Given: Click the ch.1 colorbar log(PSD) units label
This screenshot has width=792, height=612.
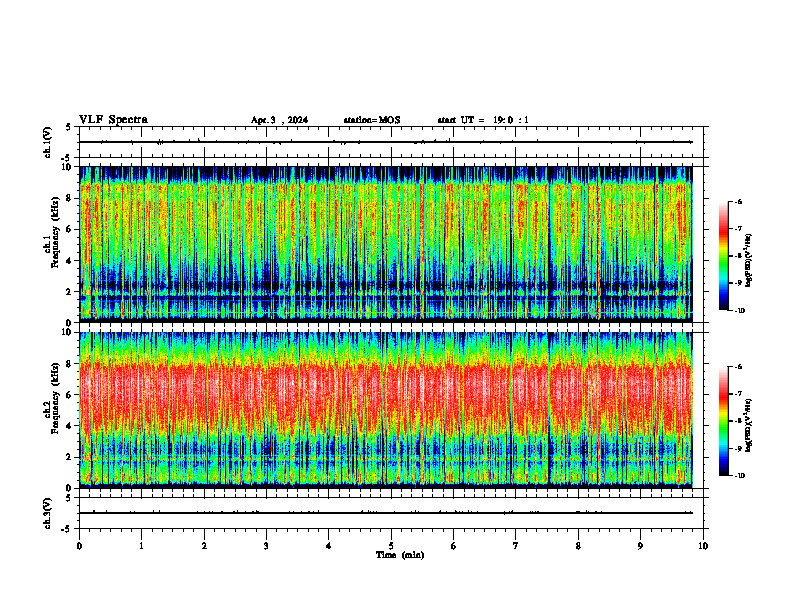Looking at the screenshot, I should (x=749, y=261).
